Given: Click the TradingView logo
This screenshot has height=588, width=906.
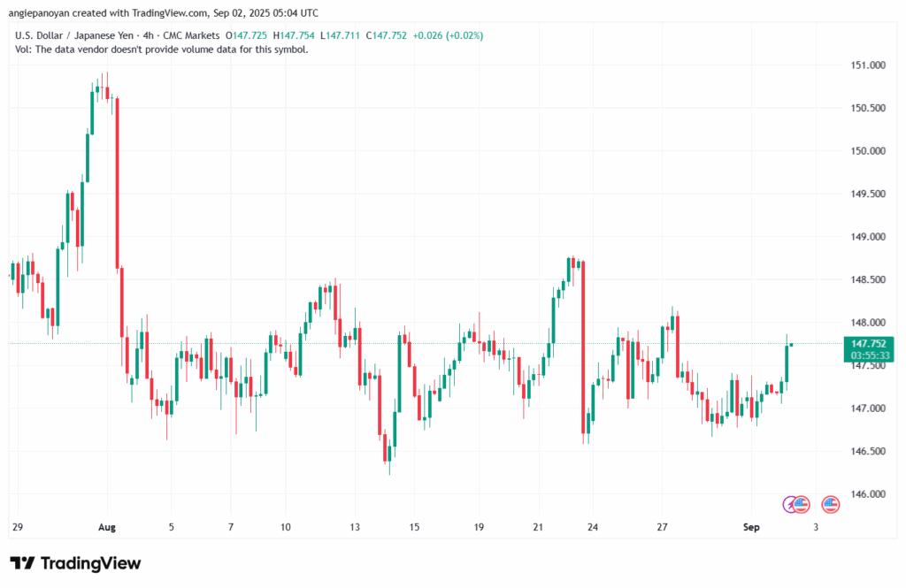Looking at the screenshot, I should click(75, 563).
